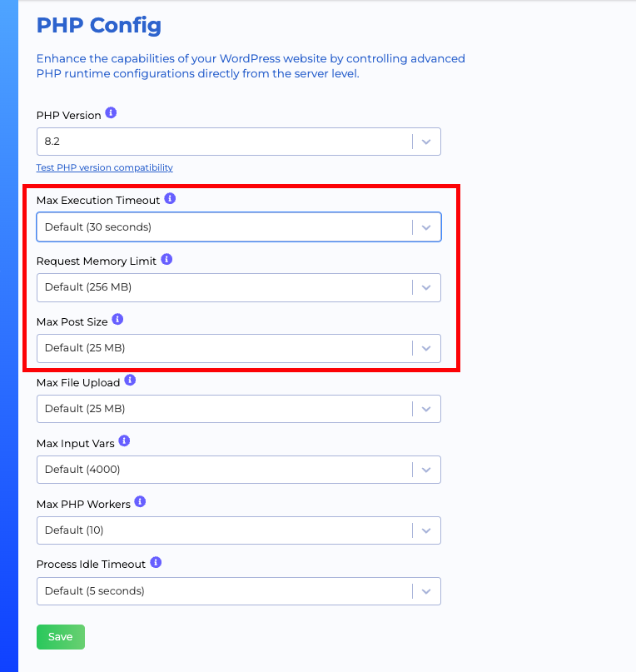Expand the Process Idle Timeout dropdown

pyautogui.click(x=426, y=591)
